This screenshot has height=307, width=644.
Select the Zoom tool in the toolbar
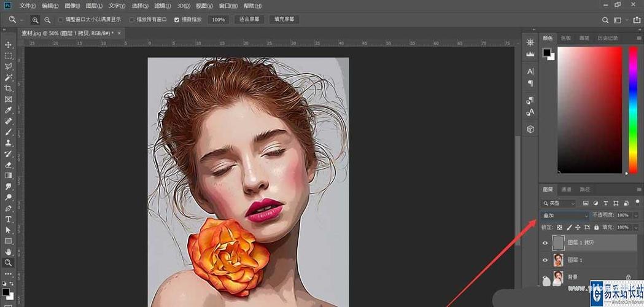tap(8, 263)
